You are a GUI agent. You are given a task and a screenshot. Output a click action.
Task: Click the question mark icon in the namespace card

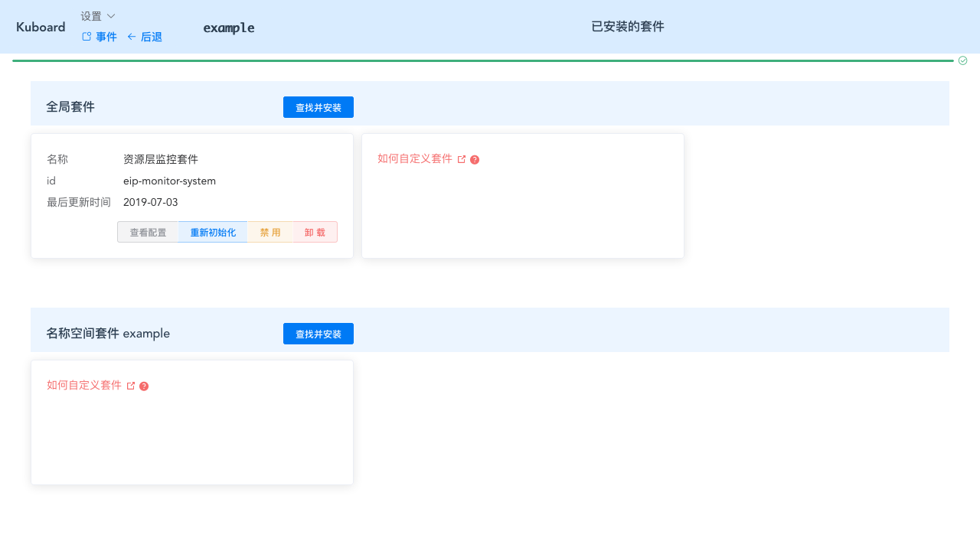pyautogui.click(x=144, y=386)
